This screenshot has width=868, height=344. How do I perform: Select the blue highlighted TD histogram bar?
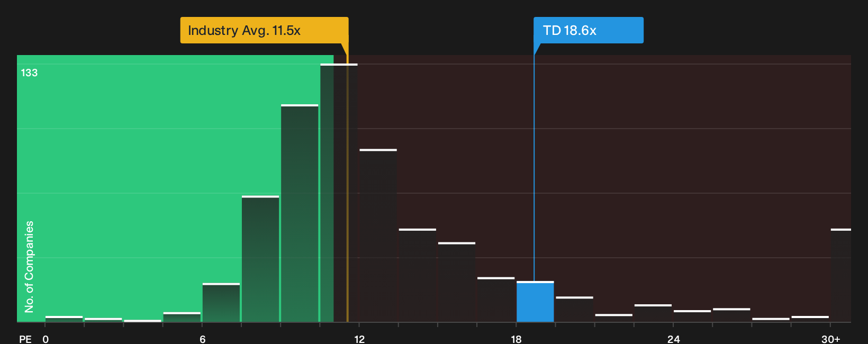pos(535,302)
